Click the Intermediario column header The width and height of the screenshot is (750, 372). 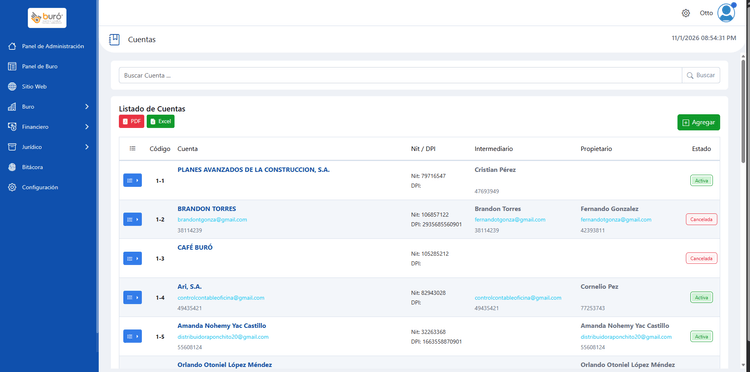494,149
